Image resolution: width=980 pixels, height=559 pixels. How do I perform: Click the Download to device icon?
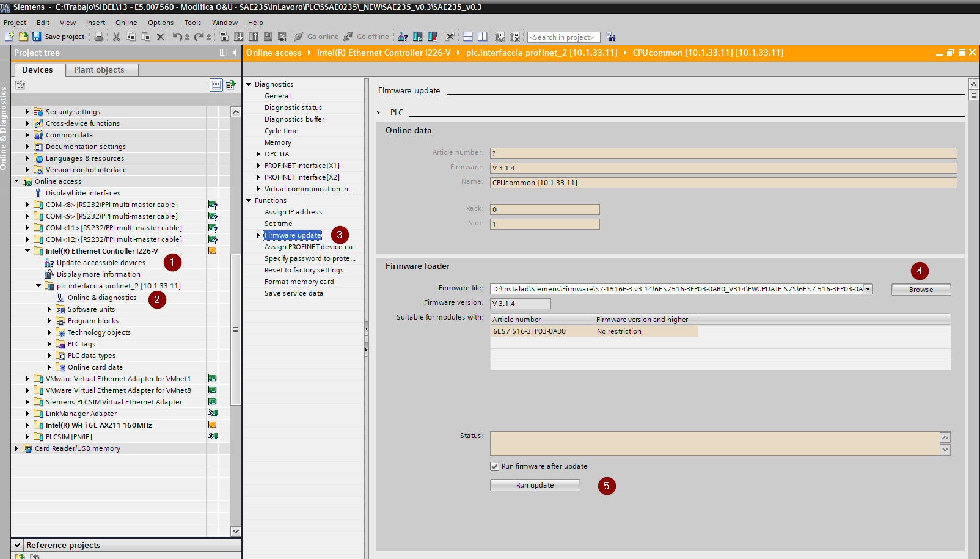tap(239, 37)
